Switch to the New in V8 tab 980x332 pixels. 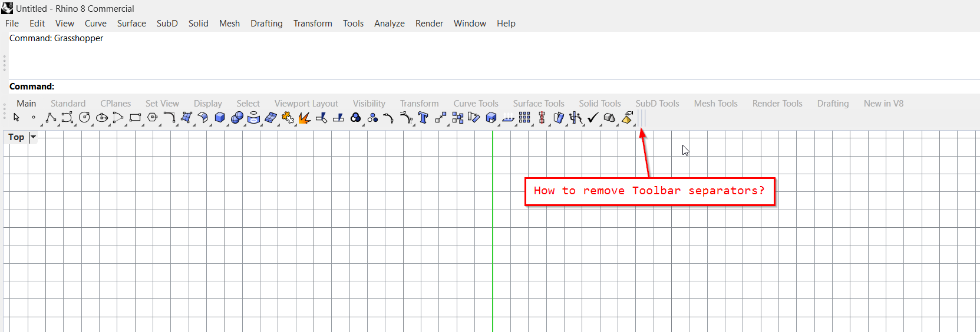point(883,104)
